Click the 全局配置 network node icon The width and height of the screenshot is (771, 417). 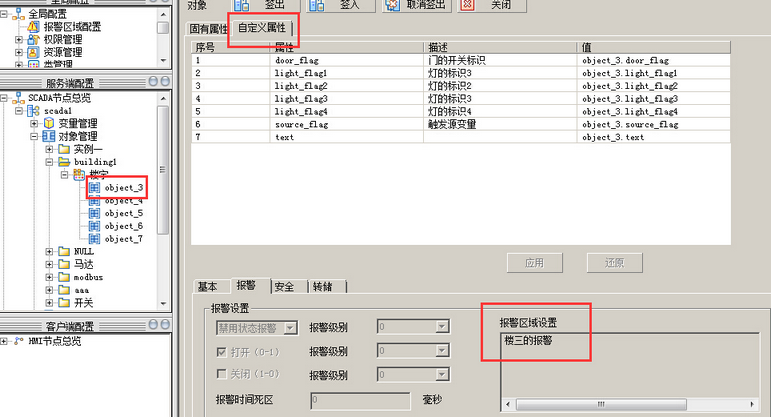(19, 14)
